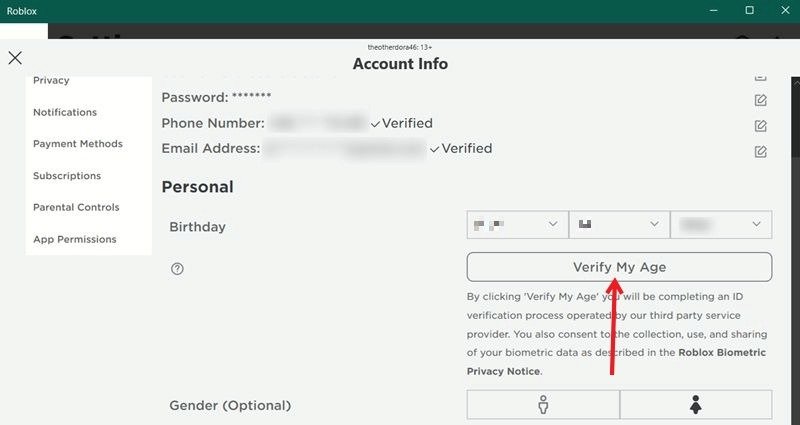Select Subscriptions in the sidebar
Screen dimensions: 800x425
tap(67, 176)
